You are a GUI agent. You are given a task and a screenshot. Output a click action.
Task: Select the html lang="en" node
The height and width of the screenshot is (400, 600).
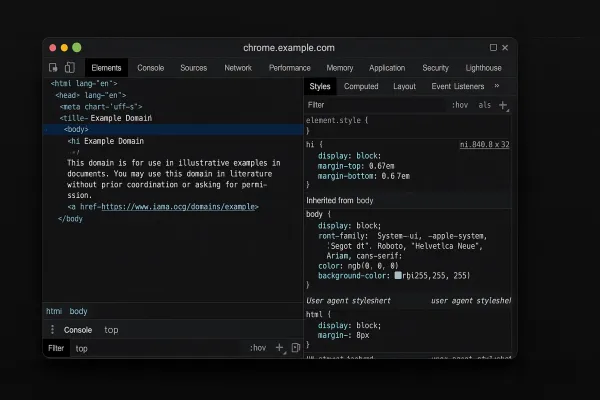pos(84,83)
